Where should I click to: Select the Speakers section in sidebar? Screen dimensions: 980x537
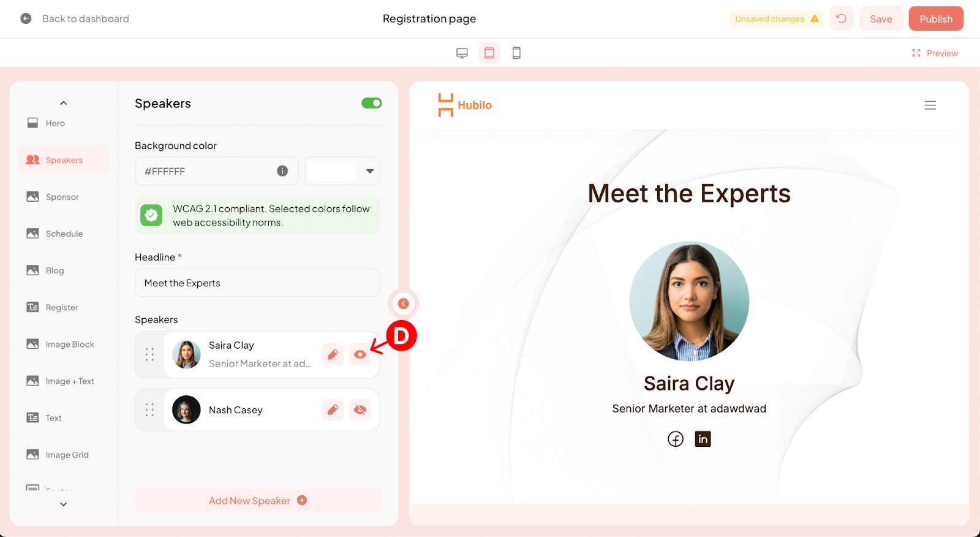click(63, 160)
